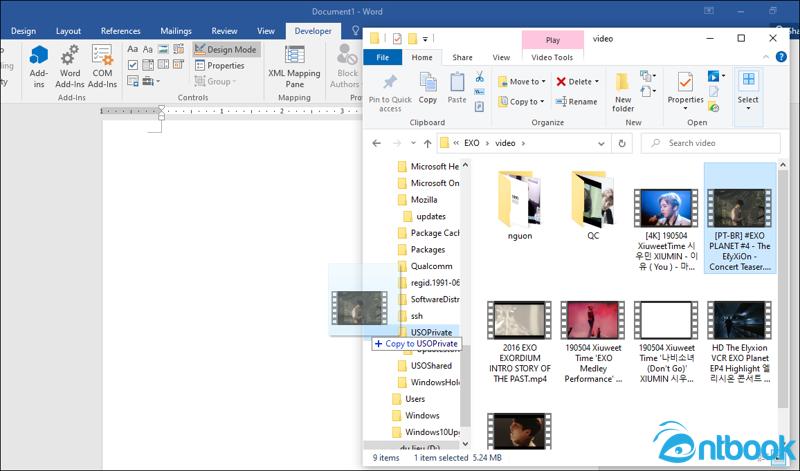
Task: Open Tell me lightbulb in Word
Action: tap(356, 31)
